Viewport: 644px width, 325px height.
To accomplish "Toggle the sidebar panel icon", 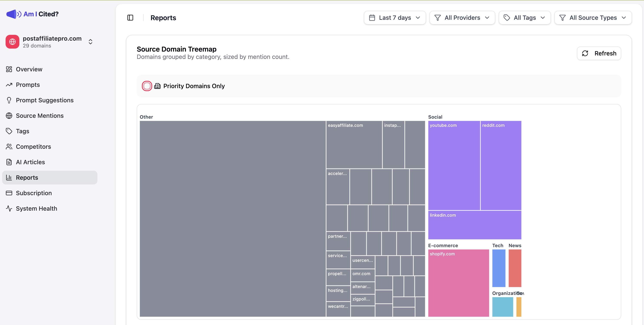I will (x=130, y=18).
